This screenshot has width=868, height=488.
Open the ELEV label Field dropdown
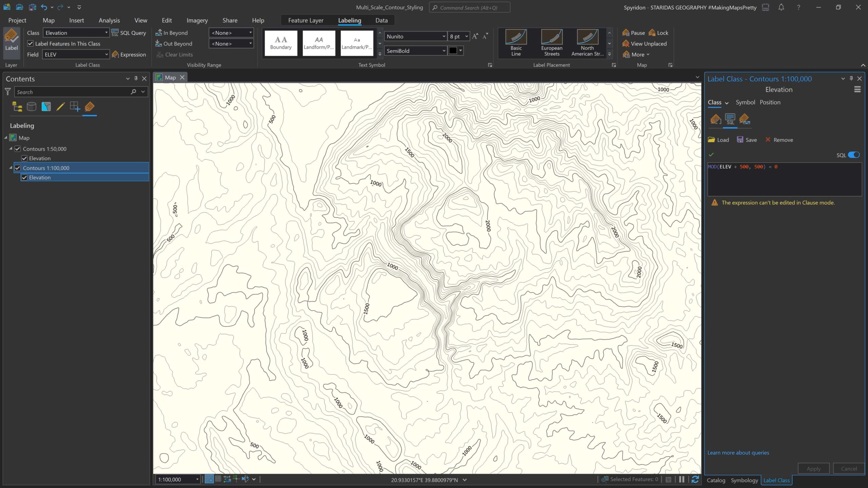pos(106,55)
